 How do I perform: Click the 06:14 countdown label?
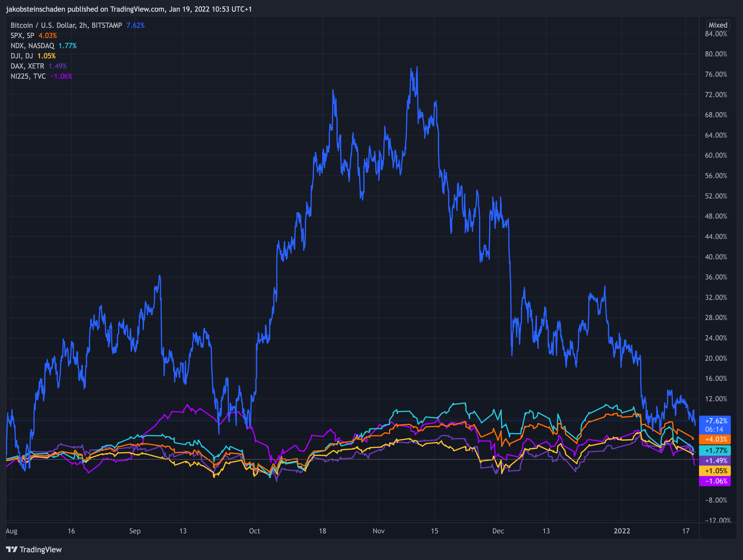(714, 429)
